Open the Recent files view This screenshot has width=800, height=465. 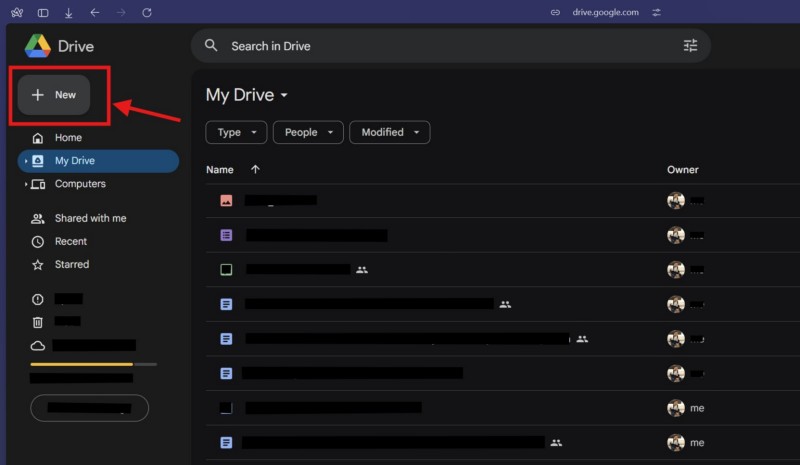70,241
